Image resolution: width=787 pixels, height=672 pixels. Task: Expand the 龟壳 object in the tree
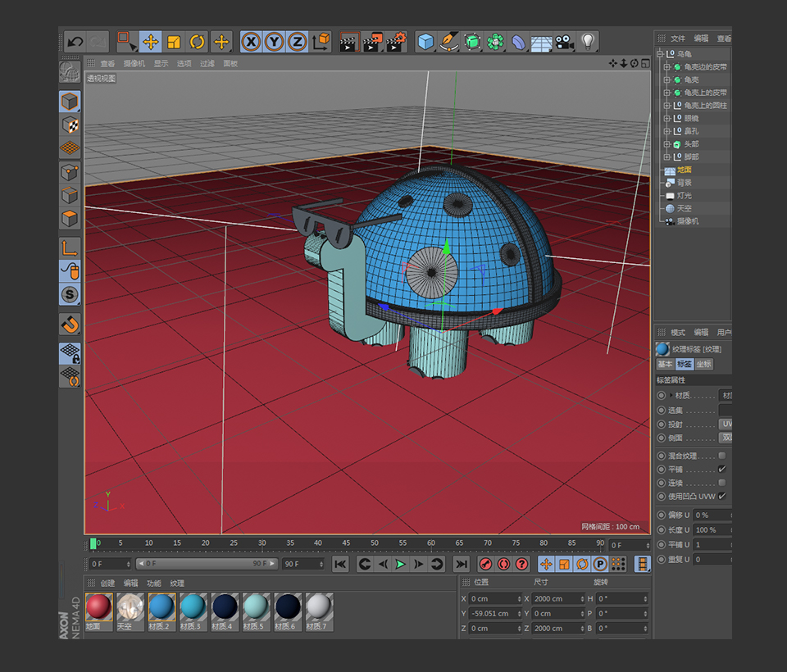coord(666,79)
